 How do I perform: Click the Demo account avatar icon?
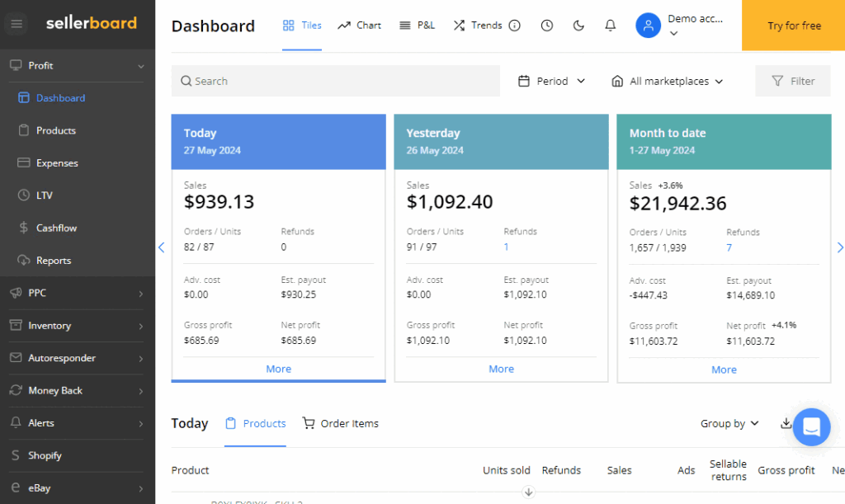point(648,26)
